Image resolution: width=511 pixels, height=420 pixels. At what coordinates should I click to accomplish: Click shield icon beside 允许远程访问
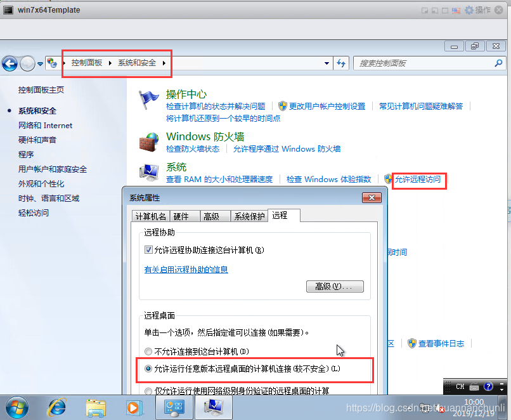(388, 179)
